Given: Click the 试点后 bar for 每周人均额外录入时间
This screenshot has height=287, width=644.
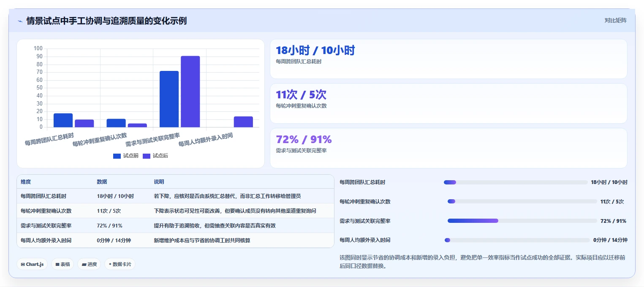Looking at the screenshot, I should [243, 122].
